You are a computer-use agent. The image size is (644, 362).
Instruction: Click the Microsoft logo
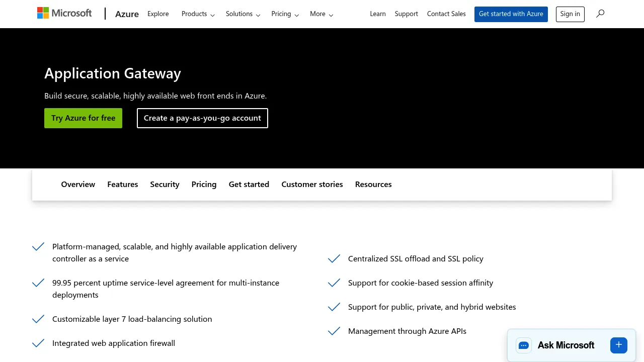(64, 14)
